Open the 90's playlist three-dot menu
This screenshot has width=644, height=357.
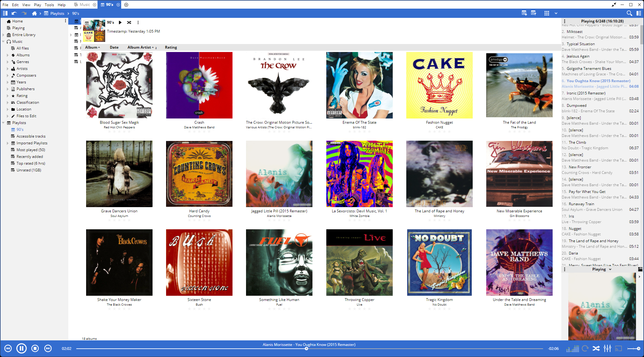138,22
